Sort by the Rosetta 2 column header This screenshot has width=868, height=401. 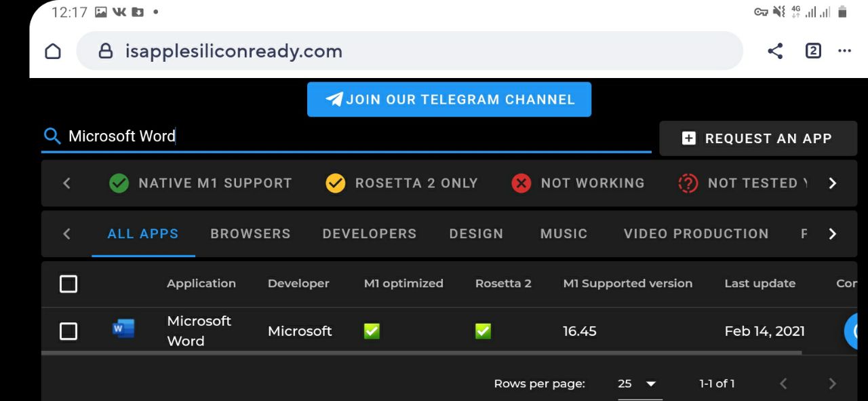503,284
